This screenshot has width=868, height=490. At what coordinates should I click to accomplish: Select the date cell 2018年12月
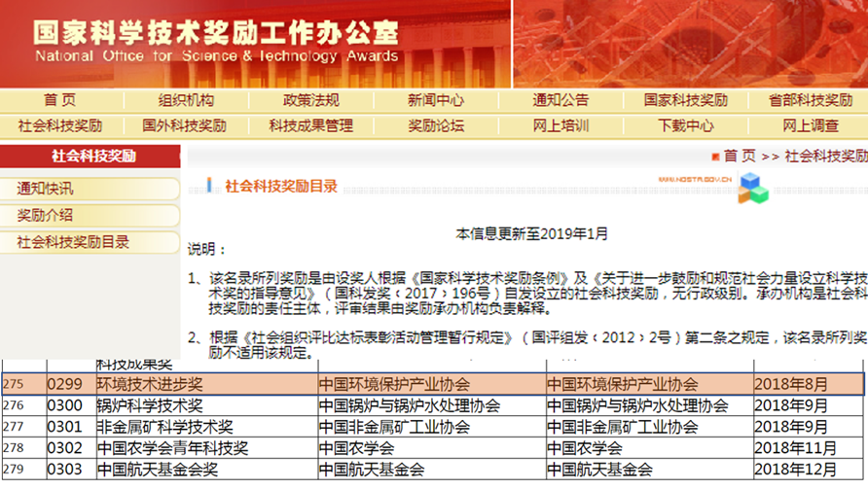(x=809, y=469)
